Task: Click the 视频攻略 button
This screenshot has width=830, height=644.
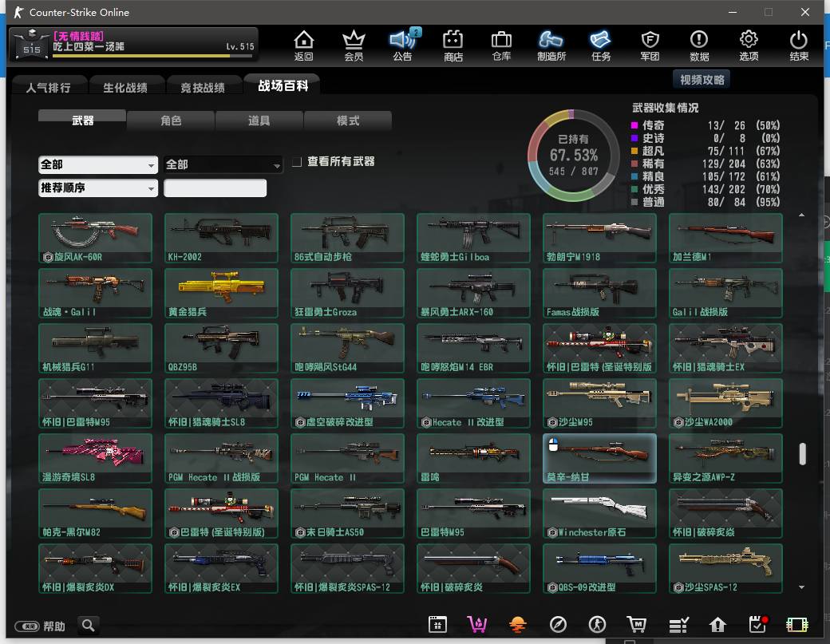Action: [x=702, y=80]
